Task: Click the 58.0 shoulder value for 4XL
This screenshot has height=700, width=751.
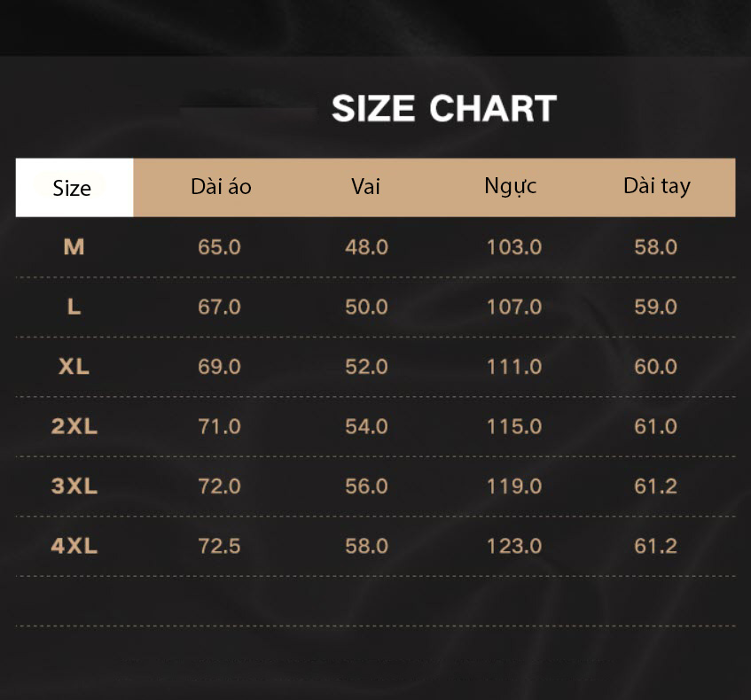Action: [366, 547]
